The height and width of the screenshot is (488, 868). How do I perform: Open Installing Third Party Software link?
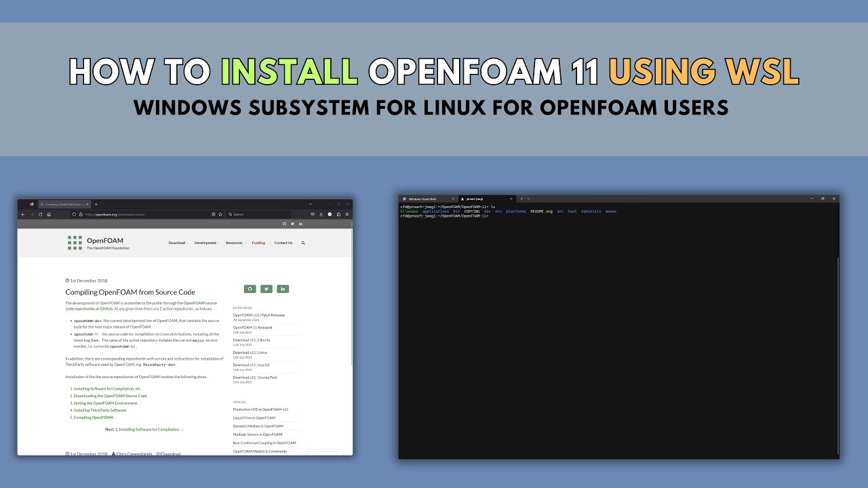coord(100,410)
